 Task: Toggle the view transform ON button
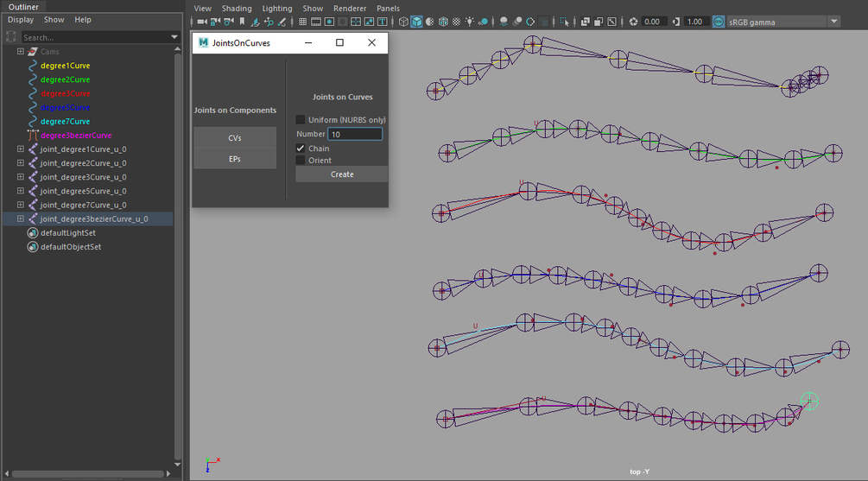[x=718, y=22]
